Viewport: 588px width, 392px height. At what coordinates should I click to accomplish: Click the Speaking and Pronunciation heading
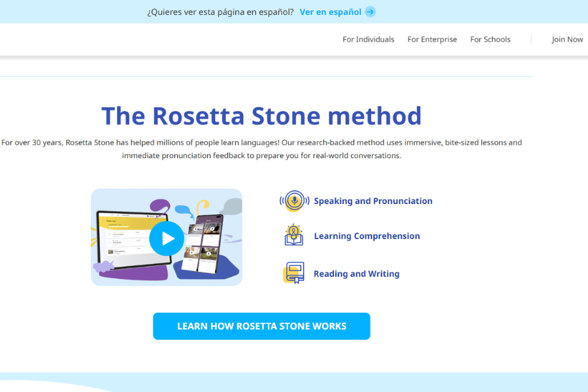(373, 201)
